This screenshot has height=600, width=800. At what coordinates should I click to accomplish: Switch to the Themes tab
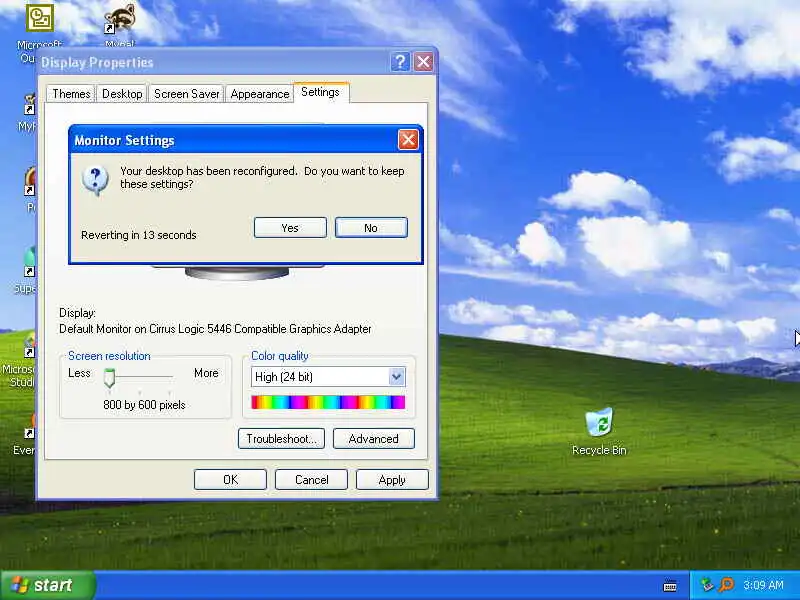71,94
